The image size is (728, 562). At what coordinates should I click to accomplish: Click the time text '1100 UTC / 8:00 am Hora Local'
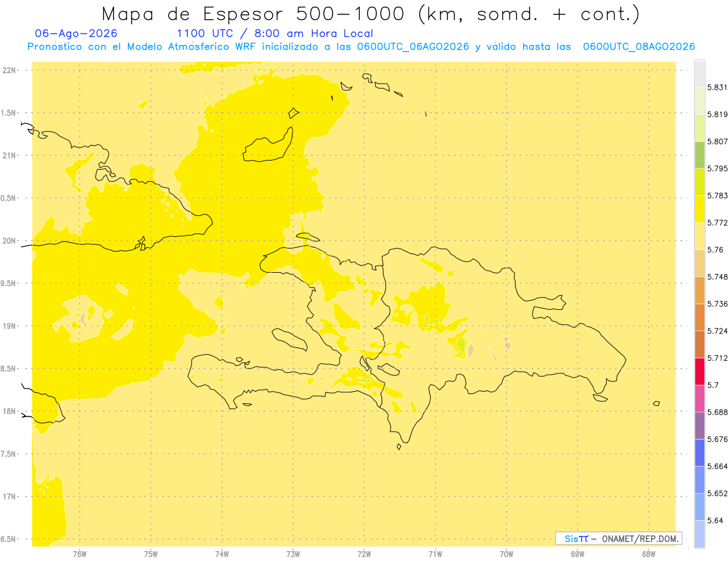click(x=275, y=33)
